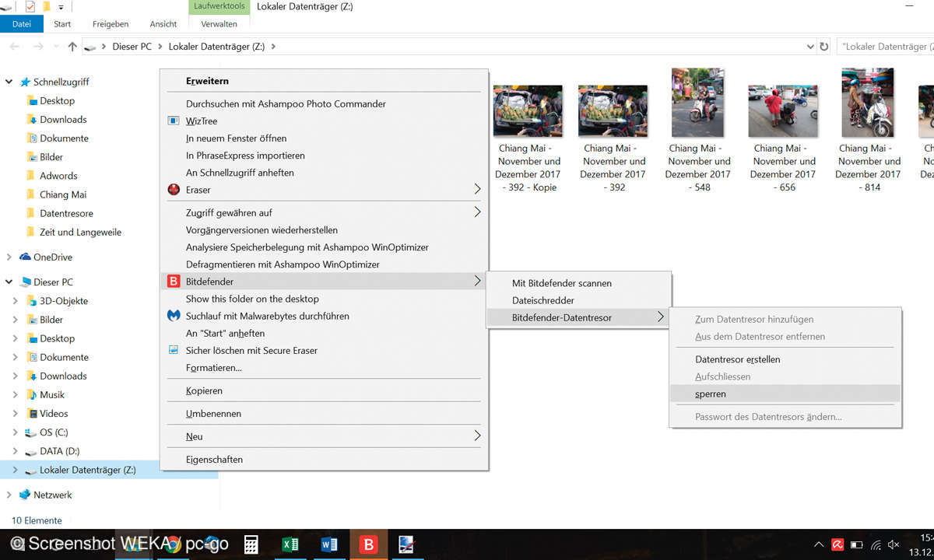Collapse the Schnellzugriff tree node

pos(9,82)
